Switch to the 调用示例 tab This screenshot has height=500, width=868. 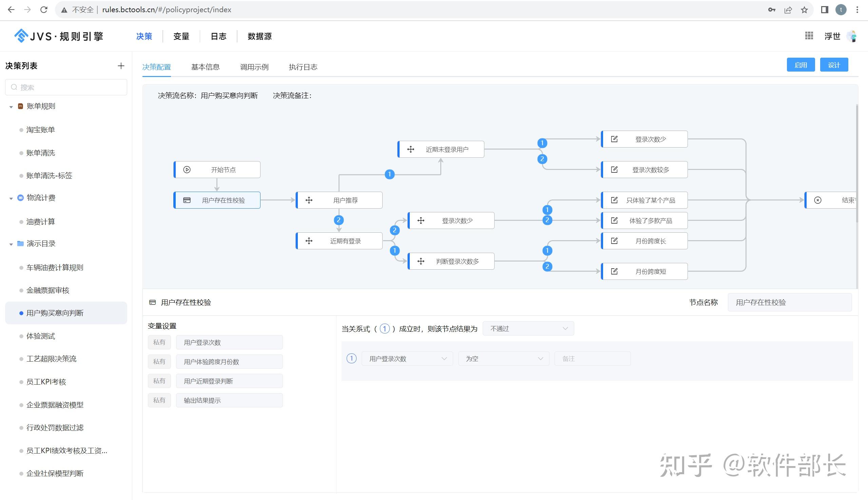(254, 67)
